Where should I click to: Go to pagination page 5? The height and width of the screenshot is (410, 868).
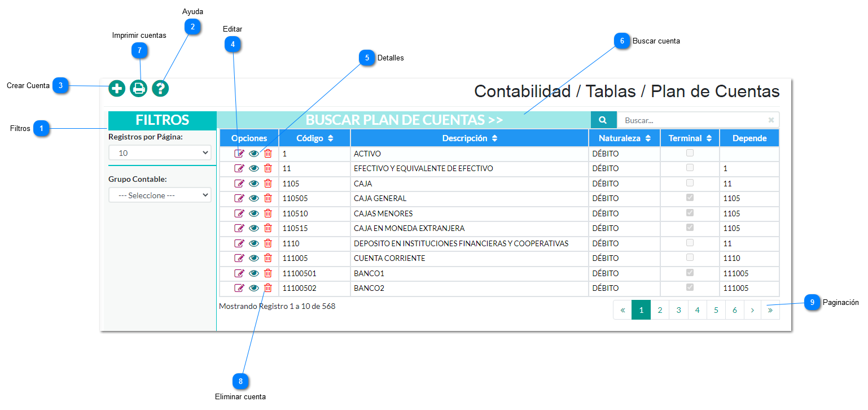coord(716,310)
